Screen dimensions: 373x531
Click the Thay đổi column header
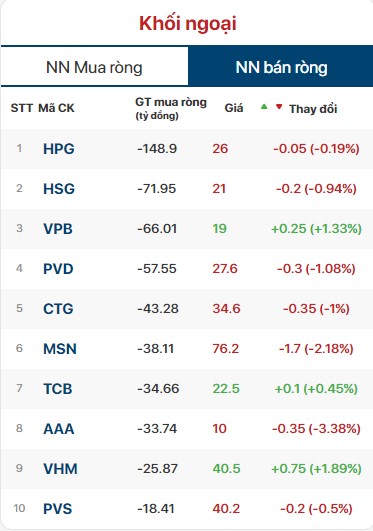click(x=313, y=109)
